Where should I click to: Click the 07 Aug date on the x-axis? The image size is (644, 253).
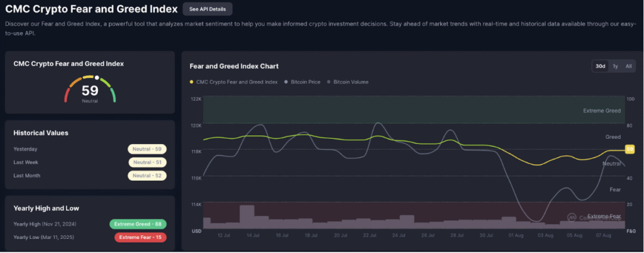(603, 235)
